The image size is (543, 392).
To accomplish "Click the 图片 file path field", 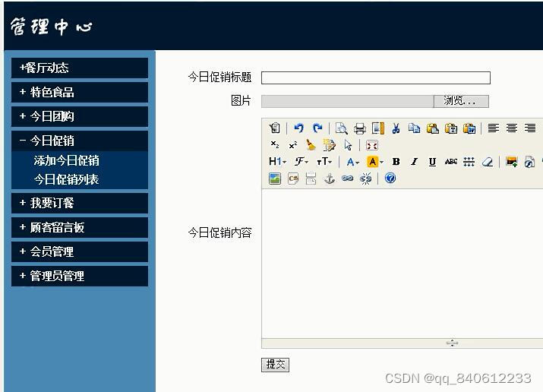I will point(347,101).
